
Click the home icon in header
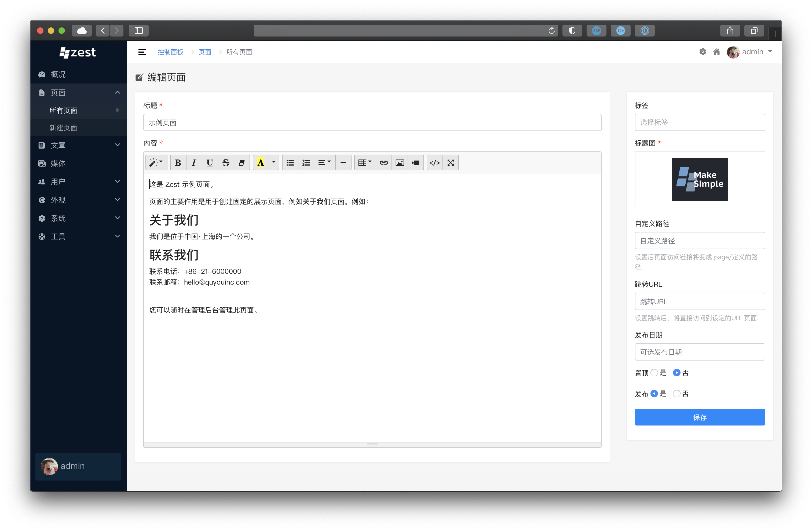(716, 52)
